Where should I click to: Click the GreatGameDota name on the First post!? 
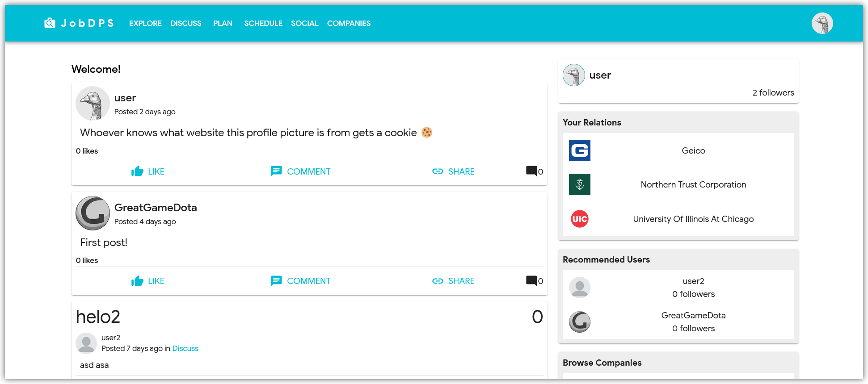coord(156,208)
